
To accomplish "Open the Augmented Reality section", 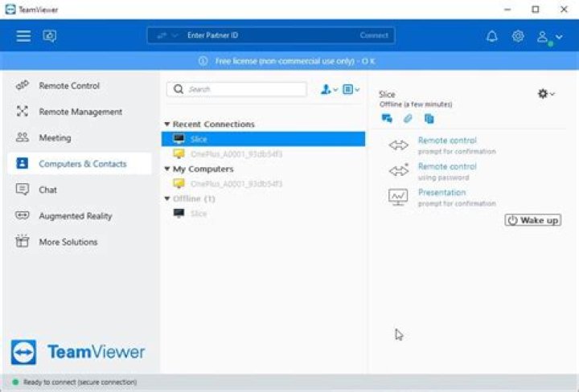I will click(x=75, y=216).
